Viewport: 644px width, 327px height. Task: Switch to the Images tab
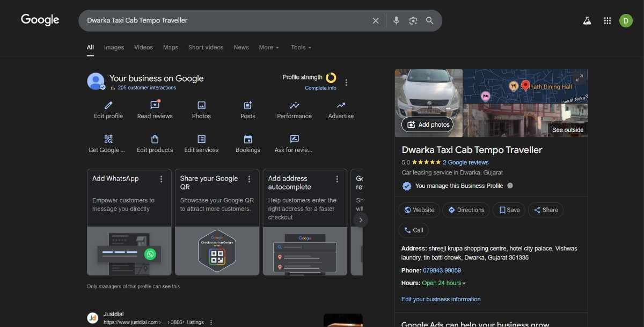114,47
